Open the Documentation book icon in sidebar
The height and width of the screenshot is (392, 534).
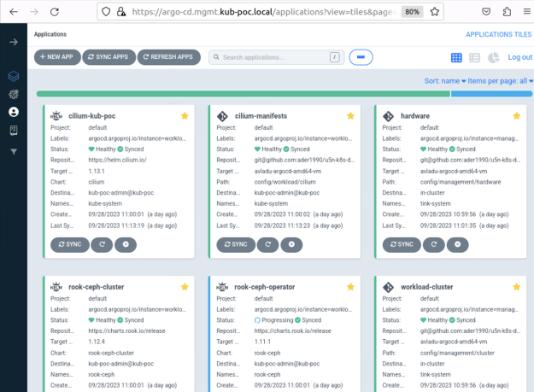[13, 130]
